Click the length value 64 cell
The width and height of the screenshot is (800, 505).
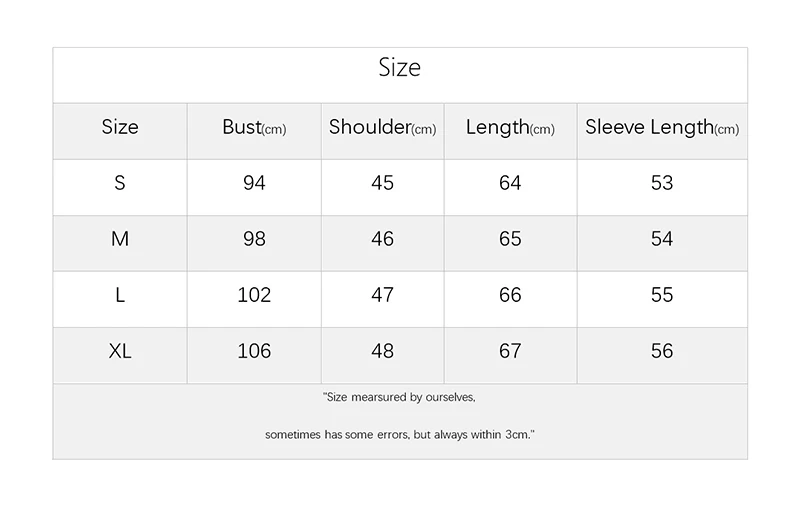pyautogui.click(x=510, y=183)
